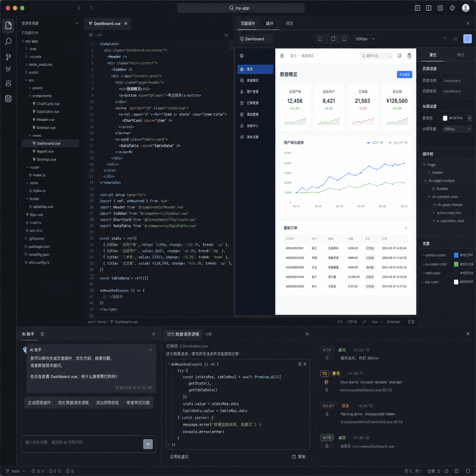Open ChartCard.vue in the file tree

(48, 104)
